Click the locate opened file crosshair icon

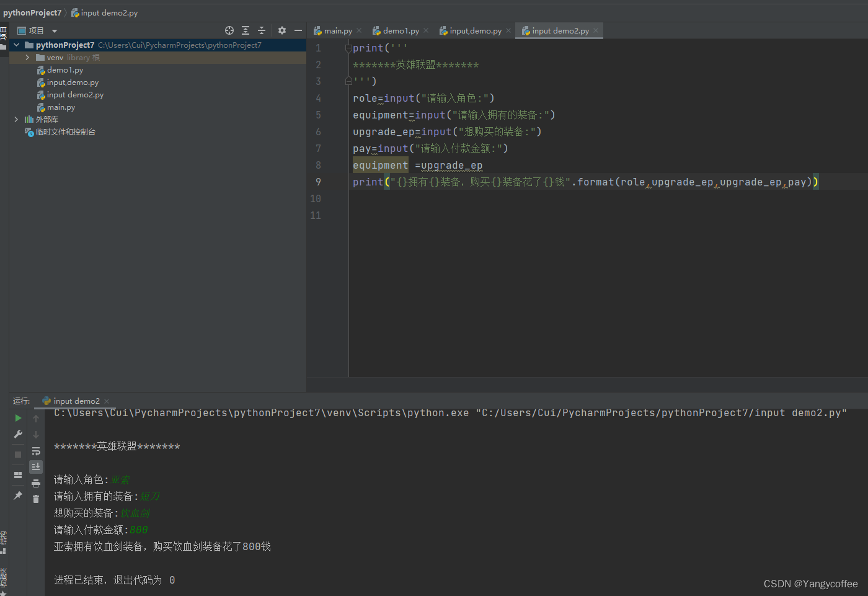[x=229, y=30]
